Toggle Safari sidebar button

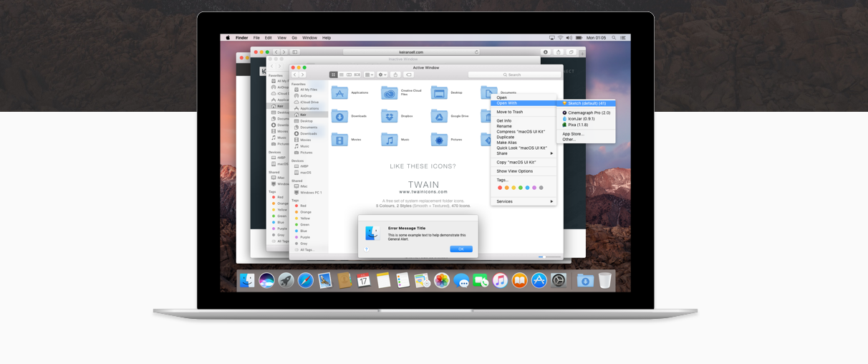coord(294,52)
